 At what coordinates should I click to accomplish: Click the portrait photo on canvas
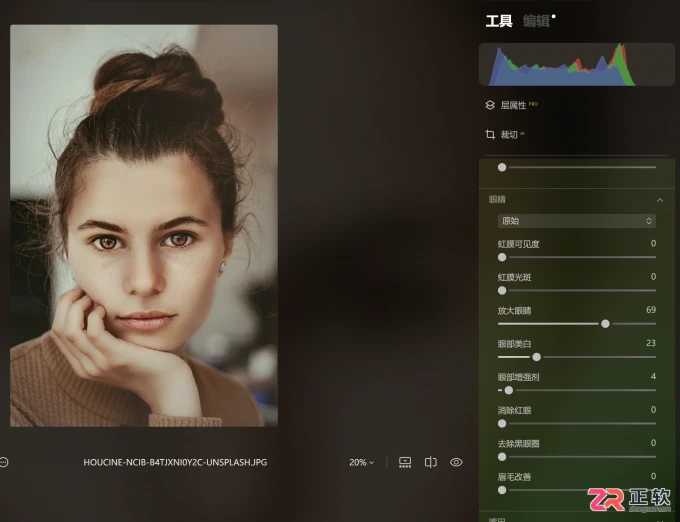144,225
